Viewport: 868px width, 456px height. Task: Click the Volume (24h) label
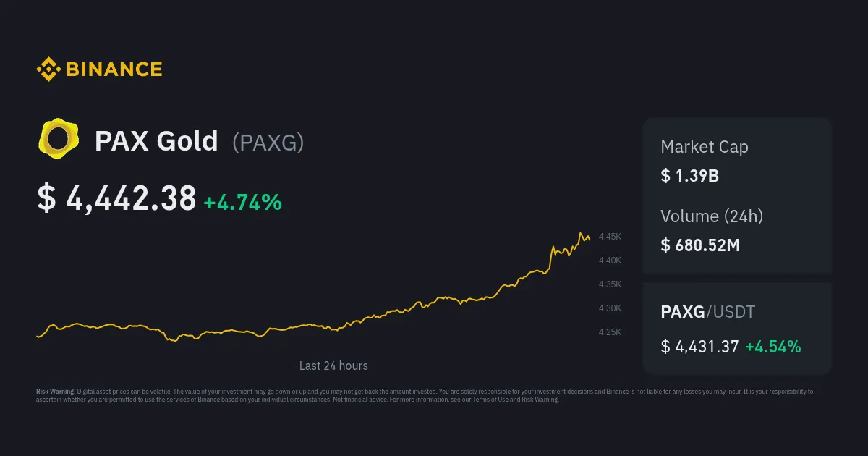pos(712,216)
